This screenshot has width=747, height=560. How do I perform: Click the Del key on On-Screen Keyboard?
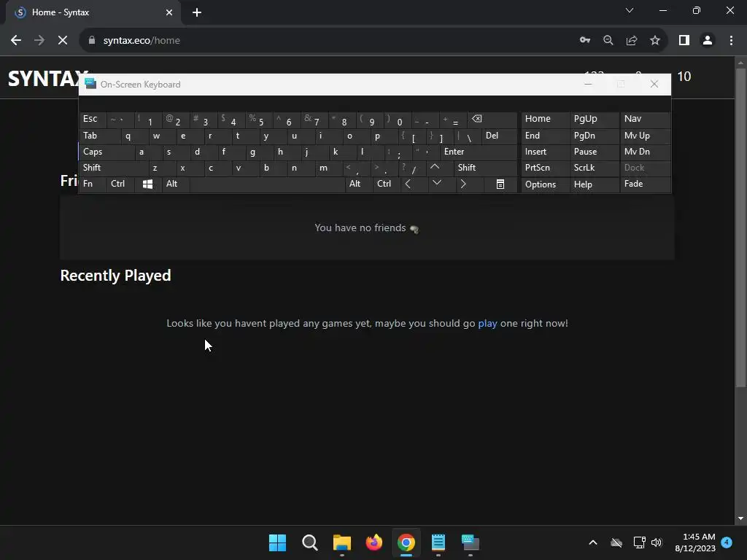pyautogui.click(x=500, y=136)
